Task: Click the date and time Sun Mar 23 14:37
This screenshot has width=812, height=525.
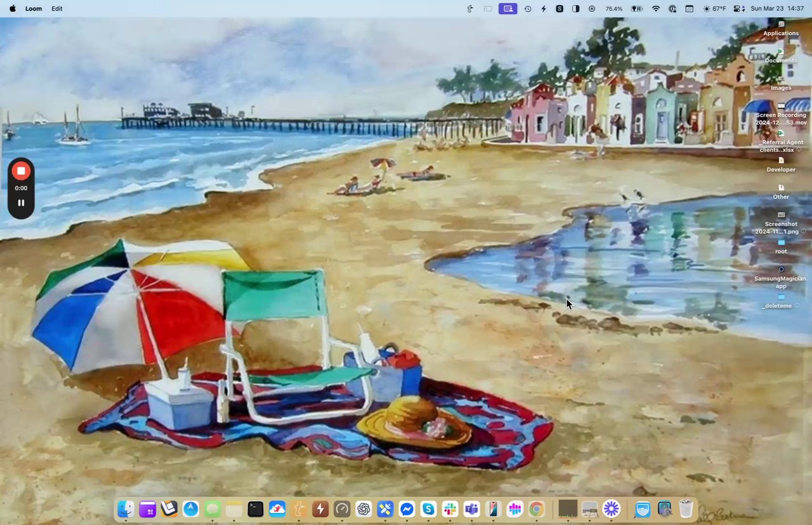Action: click(x=777, y=9)
